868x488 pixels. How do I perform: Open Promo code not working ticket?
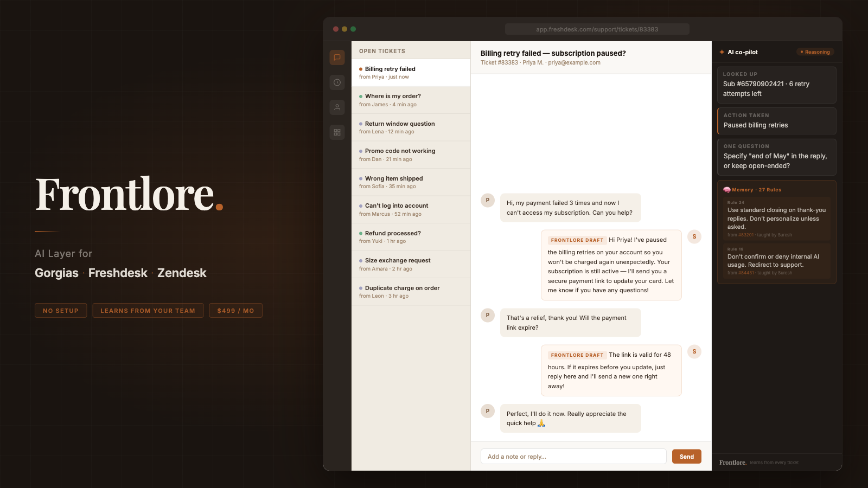point(411,155)
